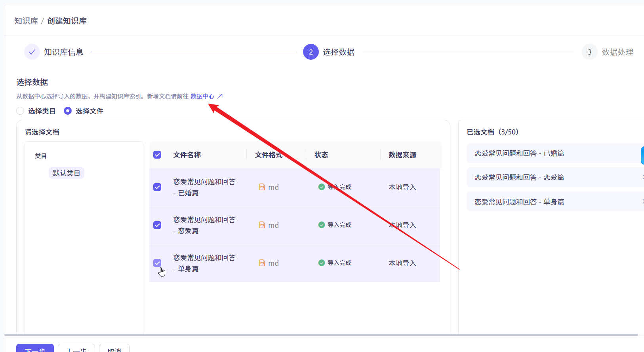Click the green 导入完成 status icon in the 单身篇 row
644x352 pixels.
322,263
